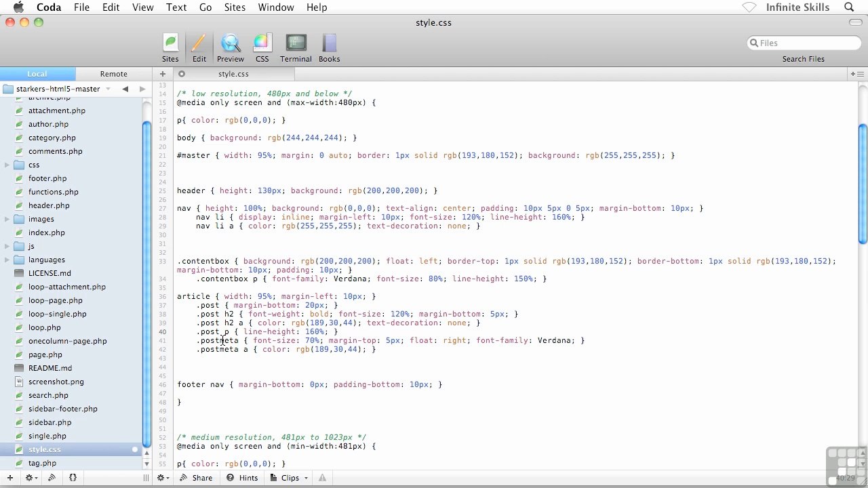
Task: Open the Go menu
Action: [205, 7]
